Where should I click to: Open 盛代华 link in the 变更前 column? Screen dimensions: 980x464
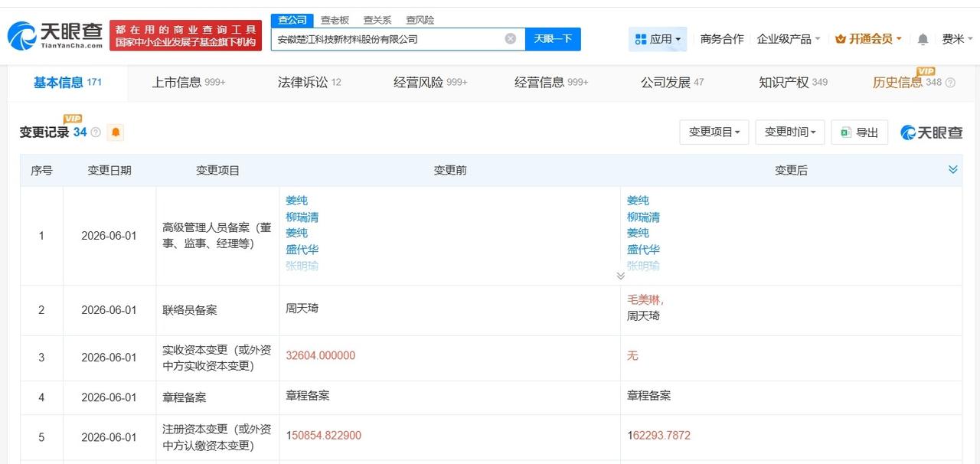click(x=302, y=250)
